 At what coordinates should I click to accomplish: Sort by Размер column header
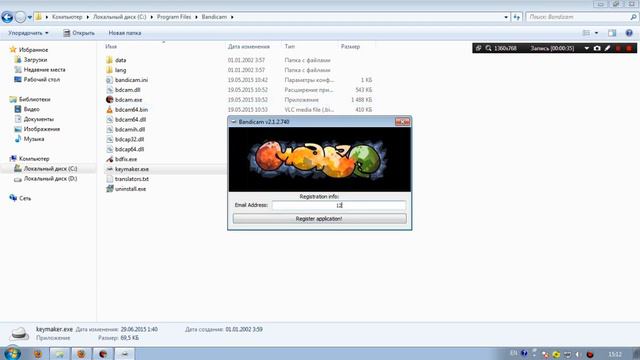pyautogui.click(x=350, y=47)
